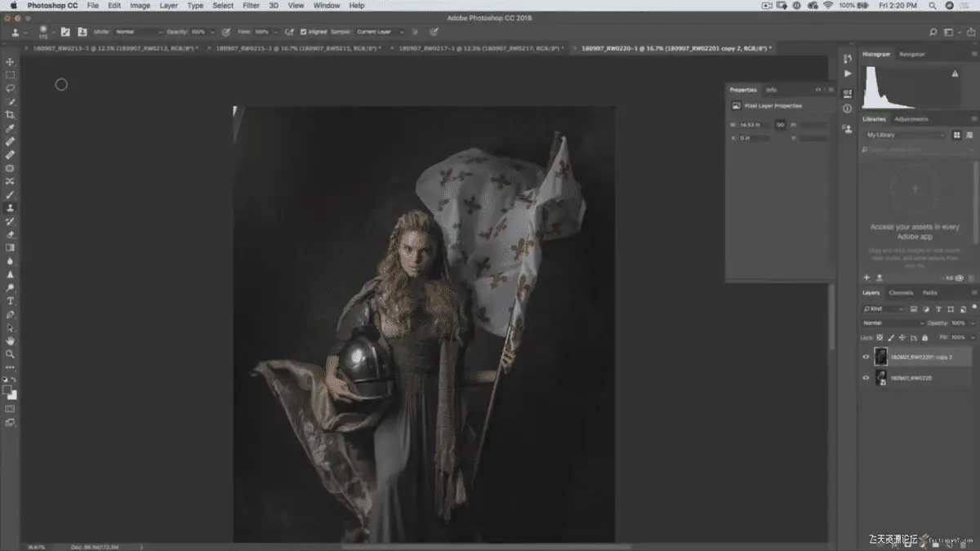Click the width field in Properties
Image resolution: width=980 pixels, height=551 pixels.
pos(754,125)
